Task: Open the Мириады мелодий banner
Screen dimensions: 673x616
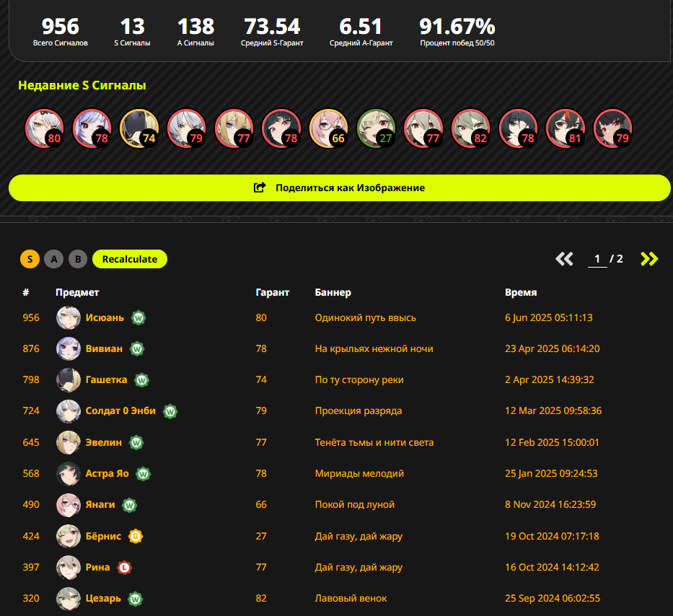Action: point(359,473)
